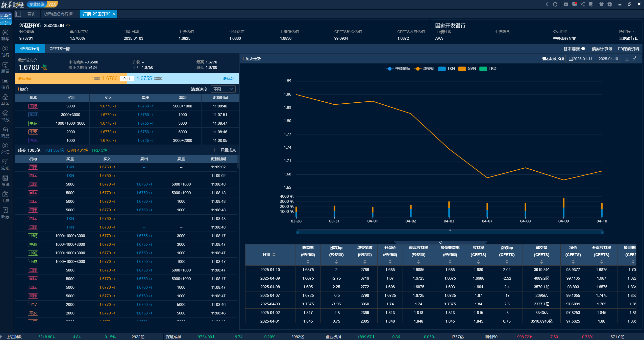
Task: Click the refresh icon in title bar
Action: (555, 4)
